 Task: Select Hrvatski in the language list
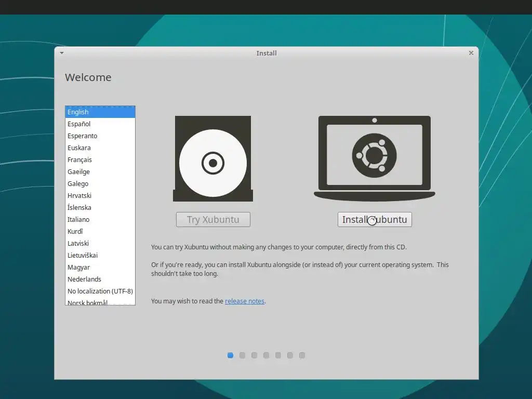[x=100, y=195]
